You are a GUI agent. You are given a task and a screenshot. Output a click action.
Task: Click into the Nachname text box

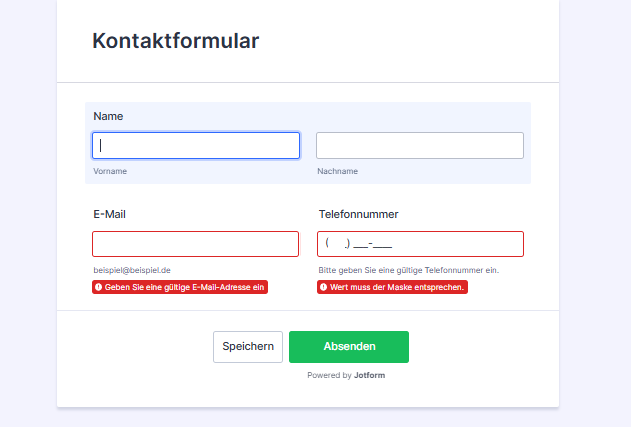[420, 146]
